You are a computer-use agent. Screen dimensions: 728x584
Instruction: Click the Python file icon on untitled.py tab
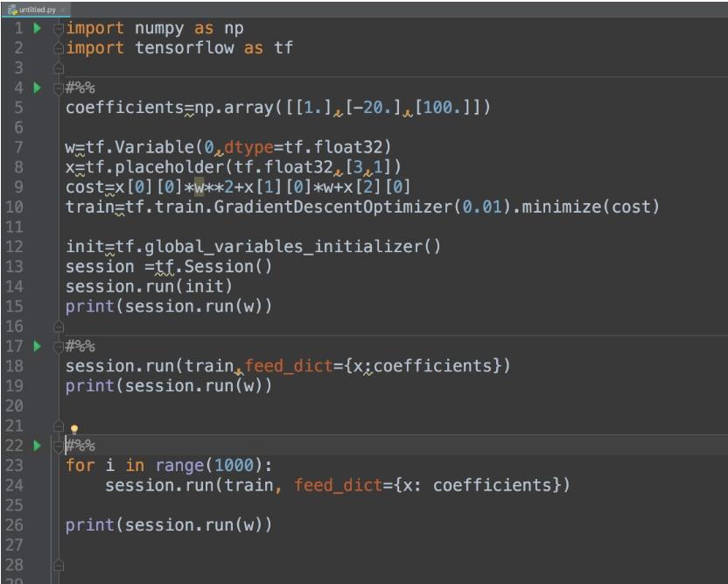click(12, 10)
